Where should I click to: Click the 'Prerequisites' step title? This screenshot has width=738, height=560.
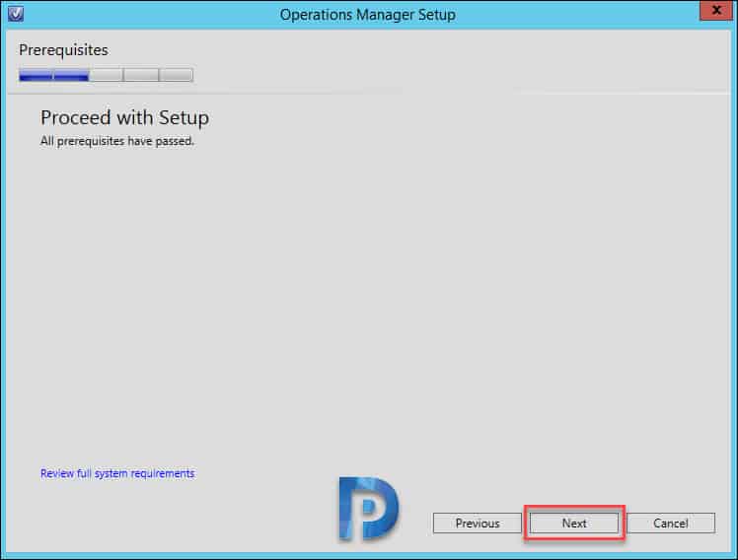pyautogui.click(x=63, y=50)
